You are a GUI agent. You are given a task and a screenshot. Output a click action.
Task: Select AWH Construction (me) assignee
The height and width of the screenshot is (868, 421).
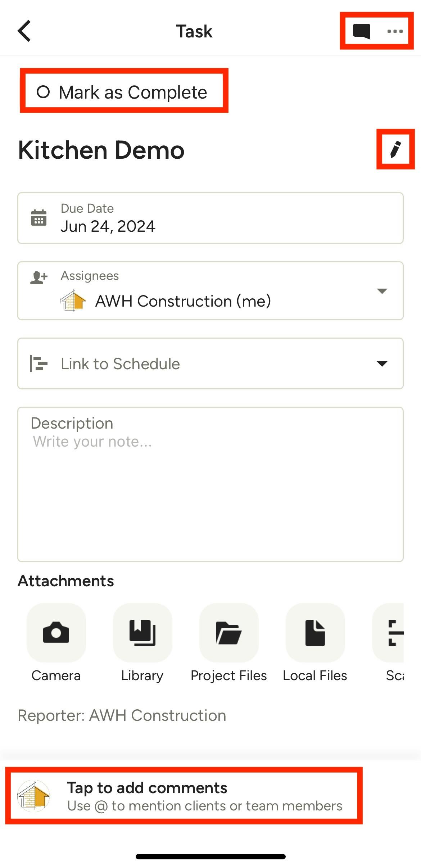[183, 301]
